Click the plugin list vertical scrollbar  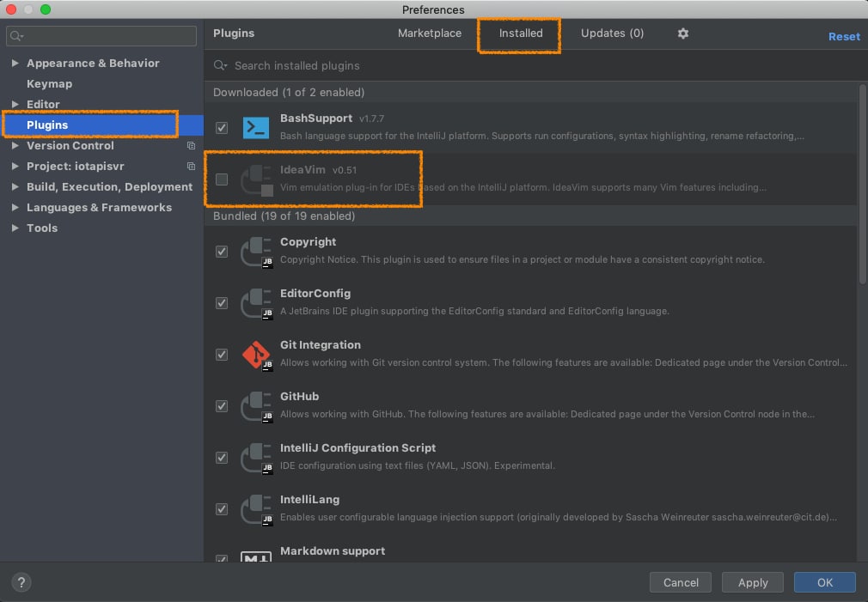point(863,185)
